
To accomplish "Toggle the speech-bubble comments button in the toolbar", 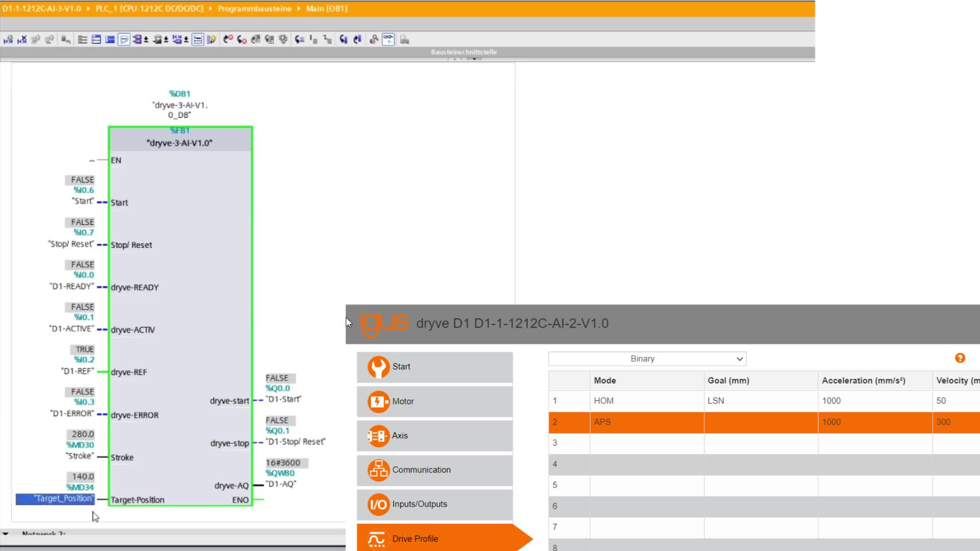I will click(124, 39).
